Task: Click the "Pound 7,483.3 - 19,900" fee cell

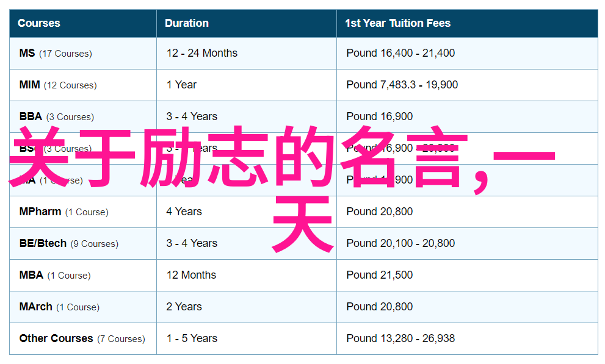Action: [x=467, y=85]
